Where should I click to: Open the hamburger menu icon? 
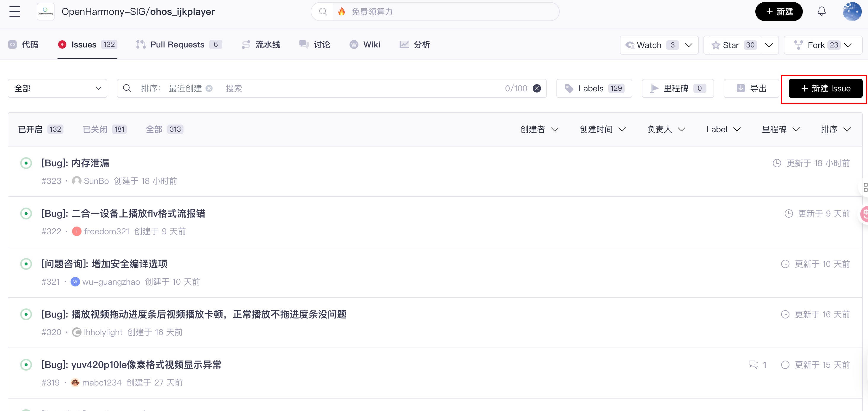click(x=15, y=12)
